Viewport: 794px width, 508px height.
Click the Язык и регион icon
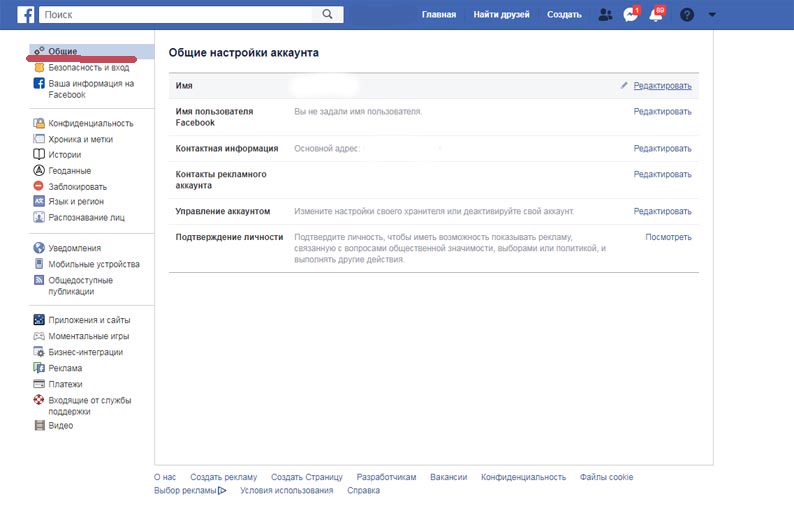pos(39,201)
